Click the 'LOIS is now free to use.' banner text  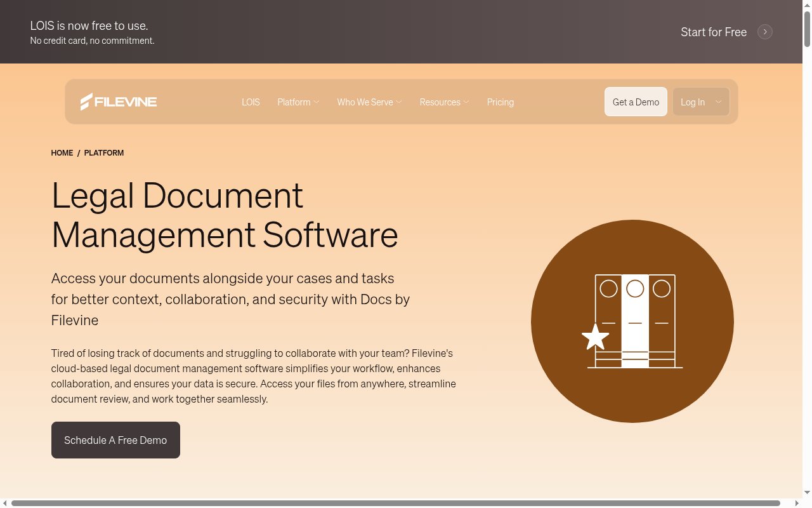(89, 26)
